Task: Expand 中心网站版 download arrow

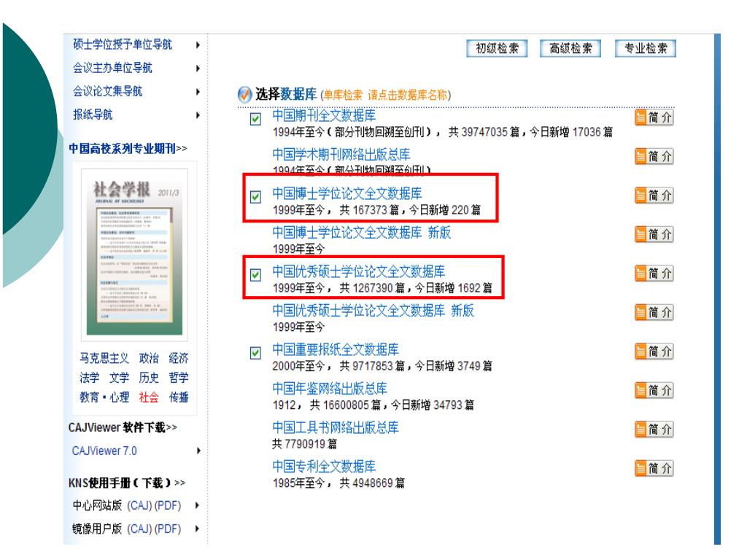Action: pyautogui.click(x=198, y=505)
